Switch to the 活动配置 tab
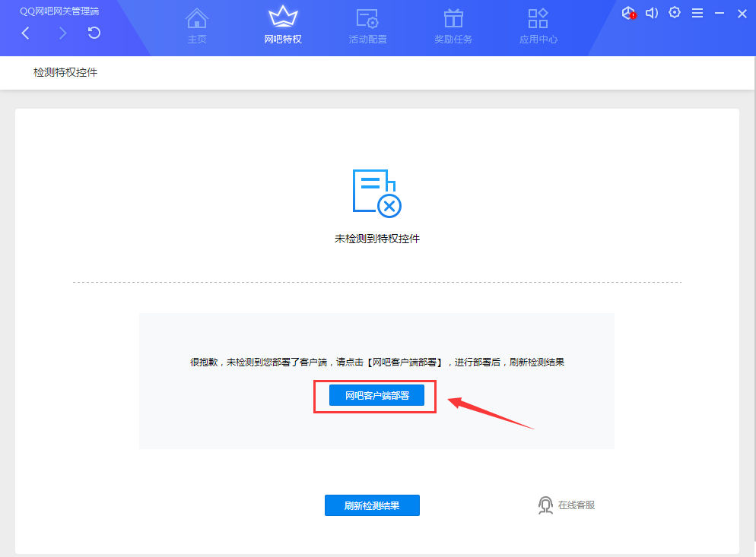 tap(368, 26)
